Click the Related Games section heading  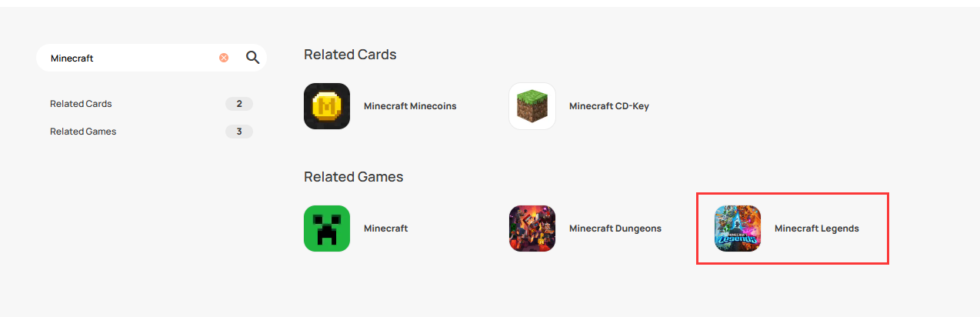click(x=354, y=177)
